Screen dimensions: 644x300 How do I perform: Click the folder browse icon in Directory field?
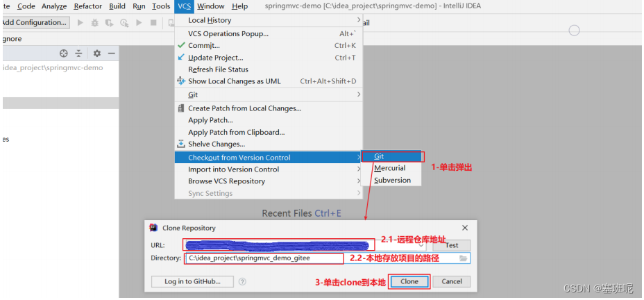click(x=464, y=258)
